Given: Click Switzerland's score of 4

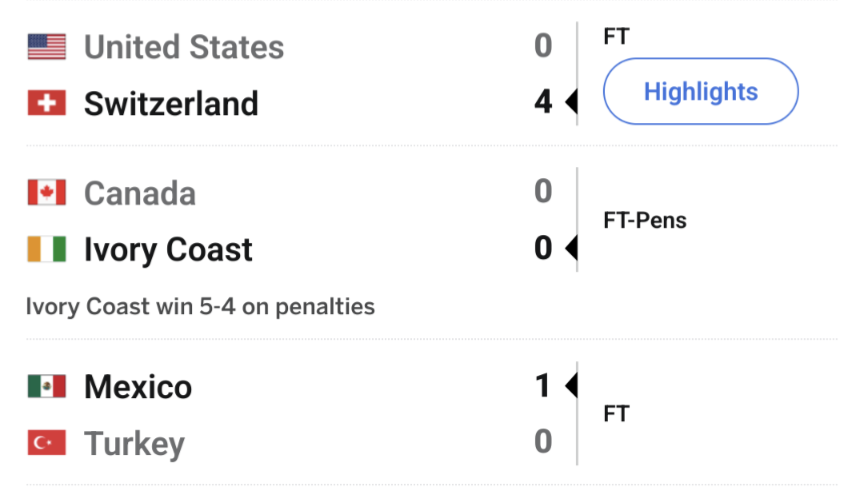Looking at the screenshot, I should pos(543,102).
